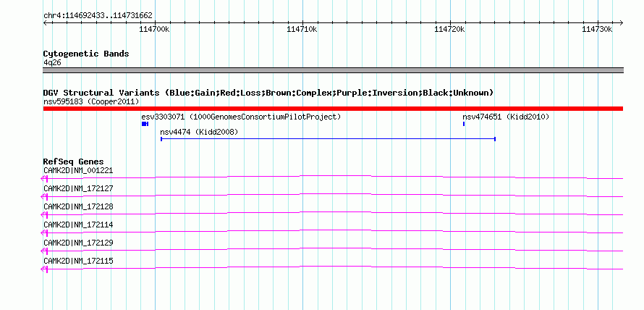Click the ruler's right arrowhead
Screen dimensions: 644x310
click(621, 23)
